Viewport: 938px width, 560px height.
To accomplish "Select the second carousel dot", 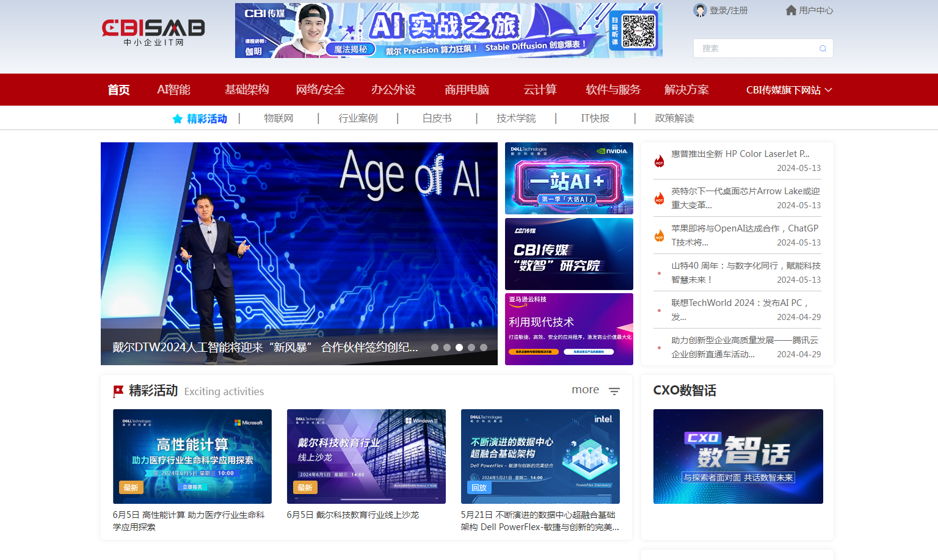I will [447, 347].
